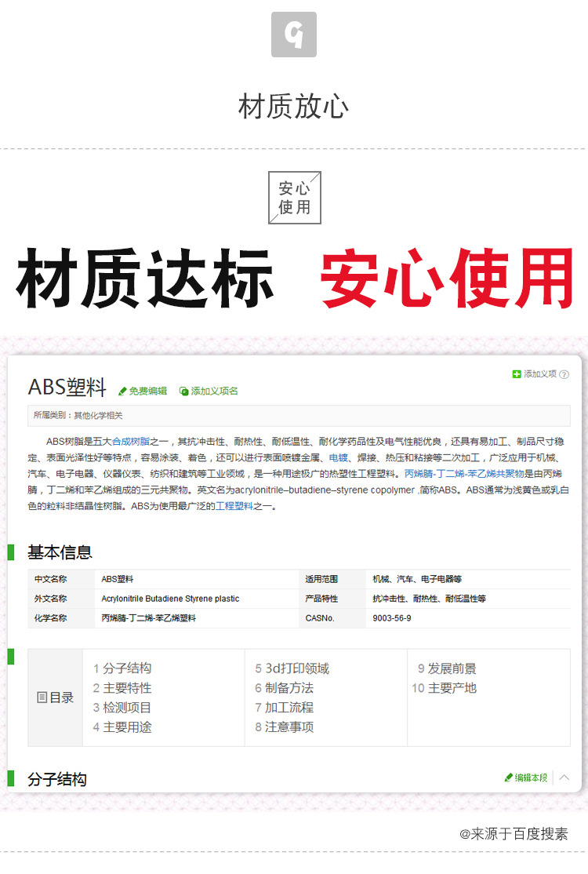Click the 抗冲击性、耐热性、耐低温性等 value
Viewport: 588px width, 874px height.
430,599
